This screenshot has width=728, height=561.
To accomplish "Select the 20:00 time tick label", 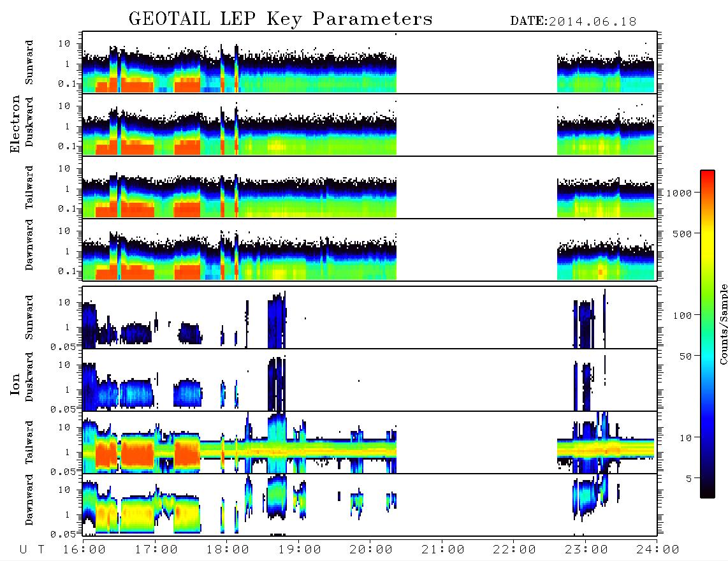I will click(x=371, y=550).
